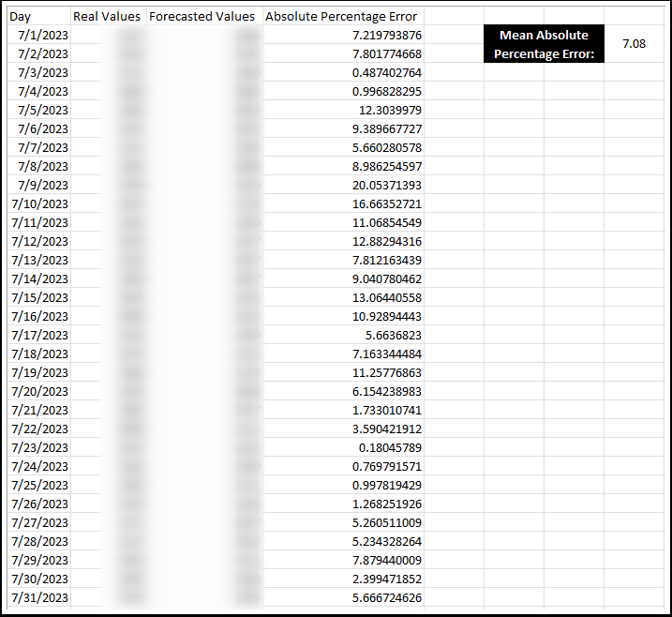Select the date cell 7/13/2023
Image resolution: width=672 pixels, height=617 pixels.
[39, 261]
